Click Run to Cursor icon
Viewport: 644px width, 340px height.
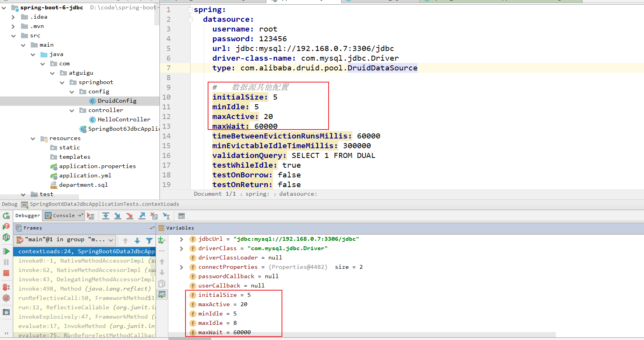tap(166, 216)
